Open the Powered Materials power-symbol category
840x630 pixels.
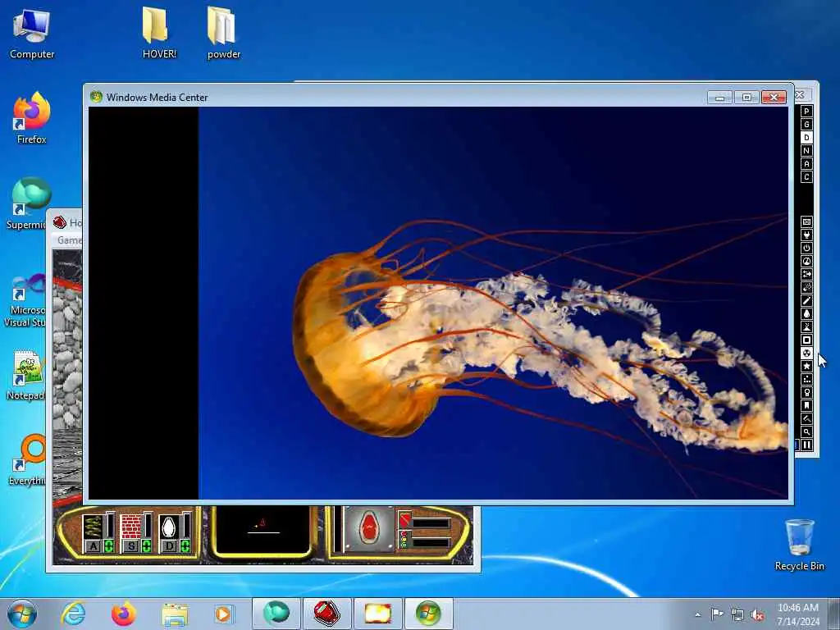pyautogui.click(x=806, y=248)
